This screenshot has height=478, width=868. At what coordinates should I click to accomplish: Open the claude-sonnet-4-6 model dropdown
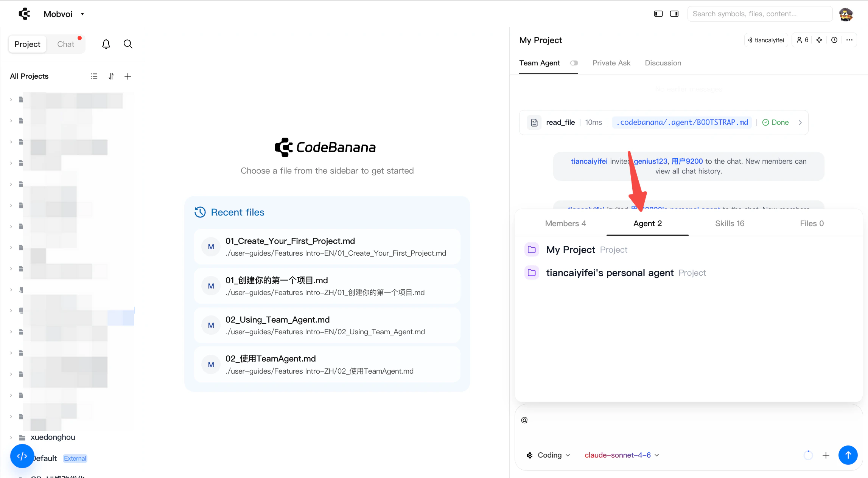pyautogui.click(x=622, y=455)
